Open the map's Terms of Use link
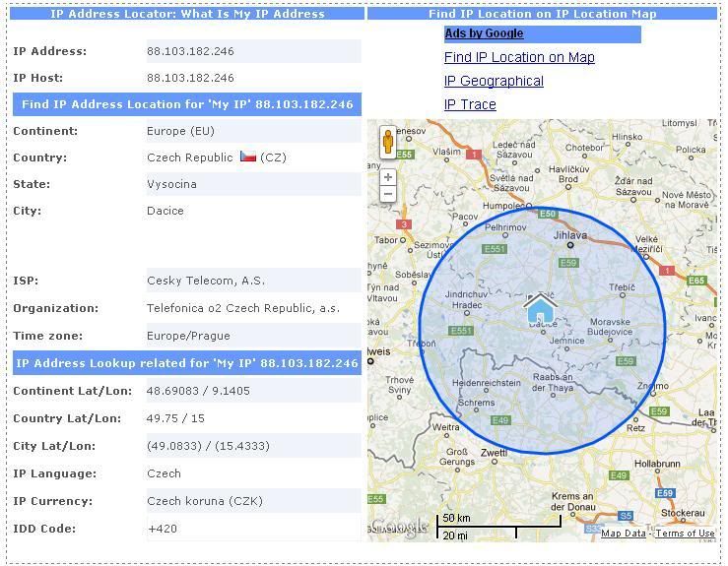This screenshot has width=728, height=566. 685,534
